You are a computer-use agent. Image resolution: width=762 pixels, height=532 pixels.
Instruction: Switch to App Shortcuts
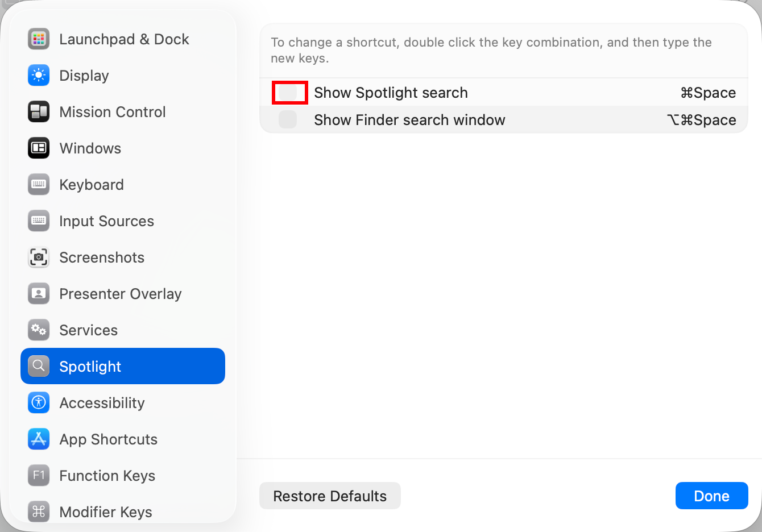(108, 439)
